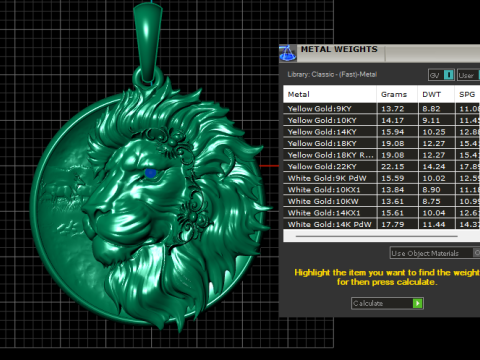Select the White Gold:14KX1 row
The width and height of the screenshot is (480, 360).
[x=382, y=213]
